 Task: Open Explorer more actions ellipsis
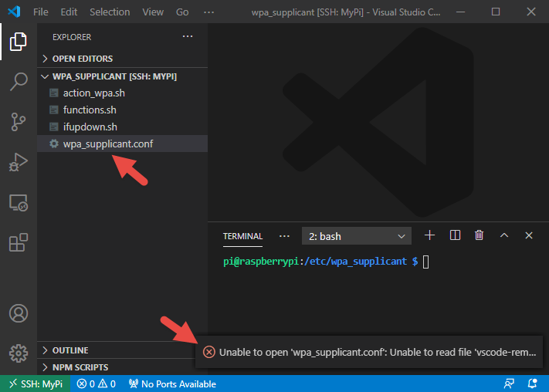coord(188,36)
